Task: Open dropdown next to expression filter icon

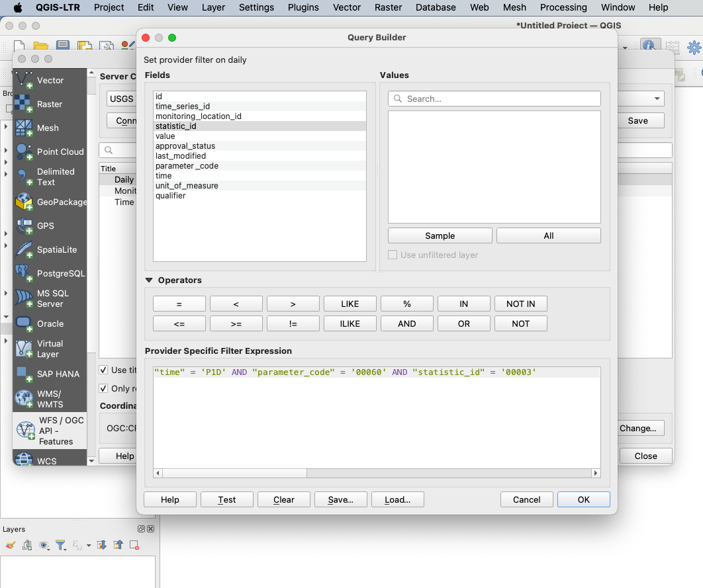Action: tap(89, 546)
